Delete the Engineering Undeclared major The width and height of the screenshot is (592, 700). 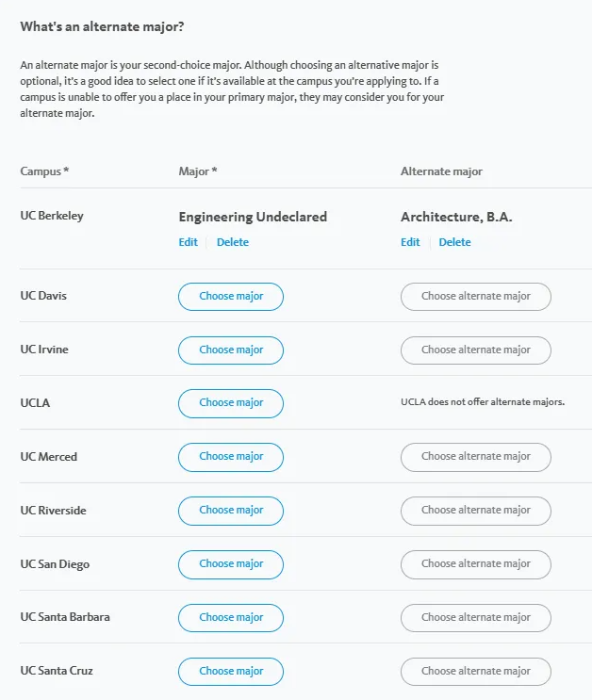(x=233, y=242)
